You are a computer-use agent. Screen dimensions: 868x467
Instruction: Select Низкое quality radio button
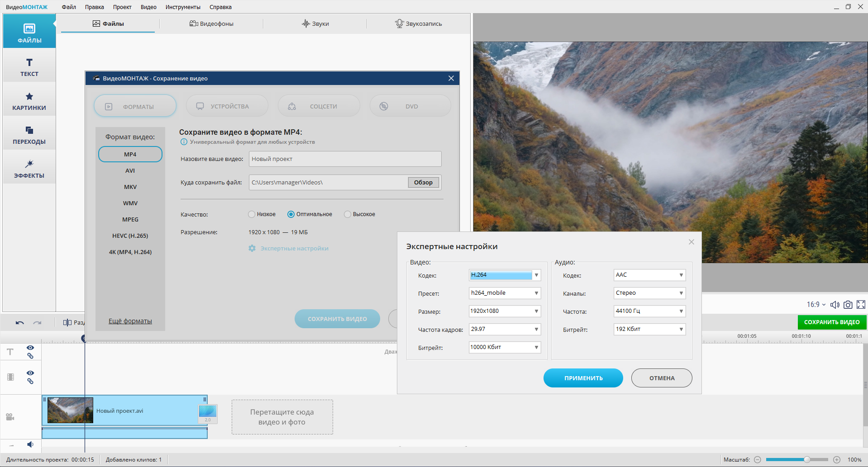pos(252,214)
